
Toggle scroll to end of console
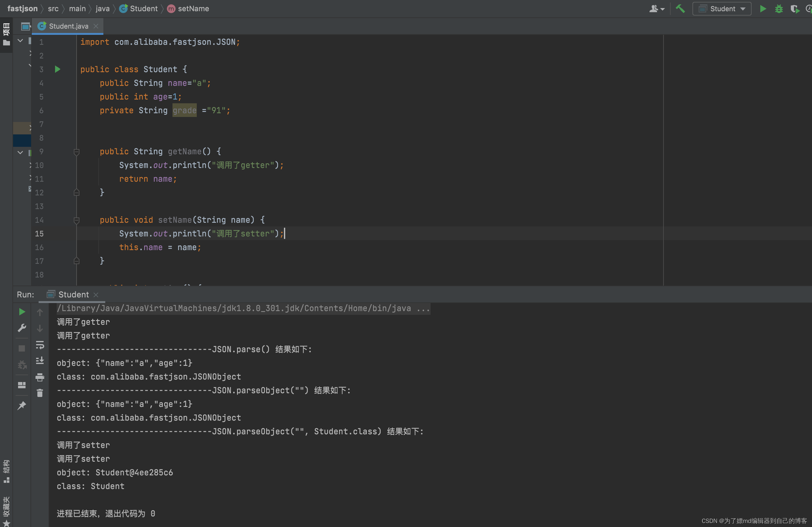[x=40, y=361]
